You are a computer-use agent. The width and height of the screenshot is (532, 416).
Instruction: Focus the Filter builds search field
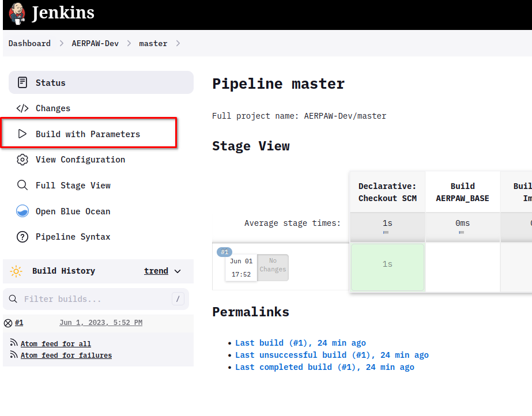click(96, 299)
